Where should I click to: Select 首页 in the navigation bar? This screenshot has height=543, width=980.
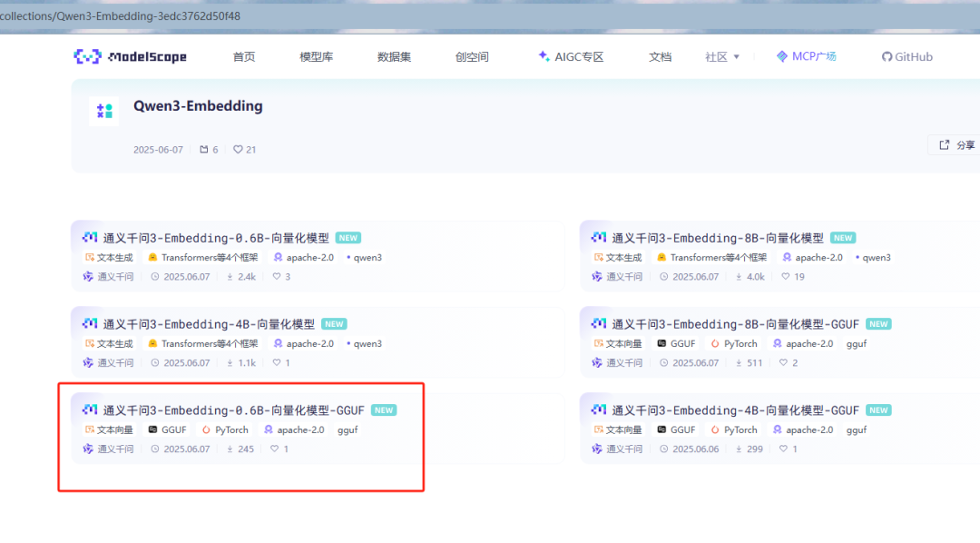point(243,55)
